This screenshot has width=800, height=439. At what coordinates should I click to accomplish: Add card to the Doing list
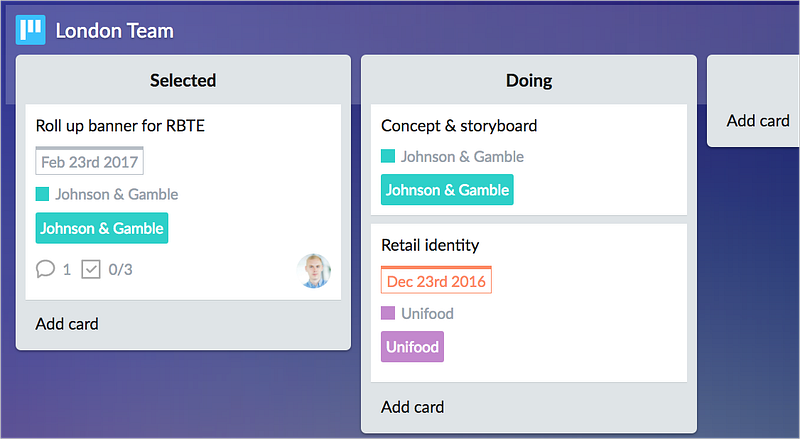coord(413,407)
